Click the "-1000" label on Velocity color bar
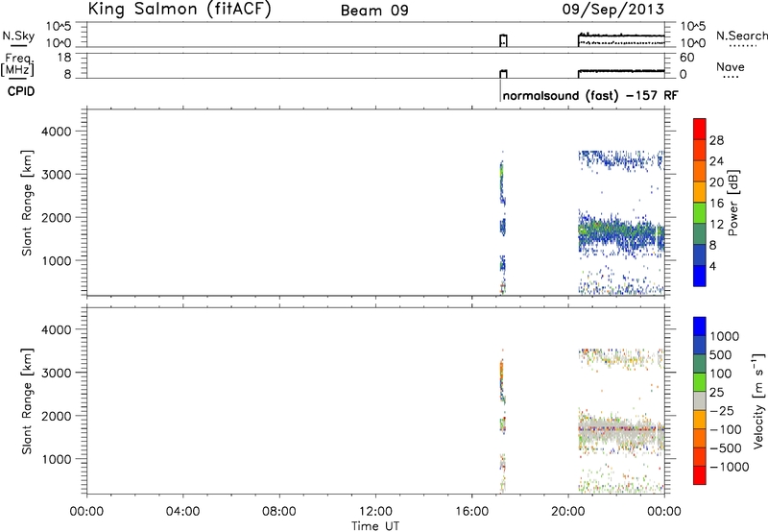This screenshot has height=532, width=768. [x=730, y=467]
